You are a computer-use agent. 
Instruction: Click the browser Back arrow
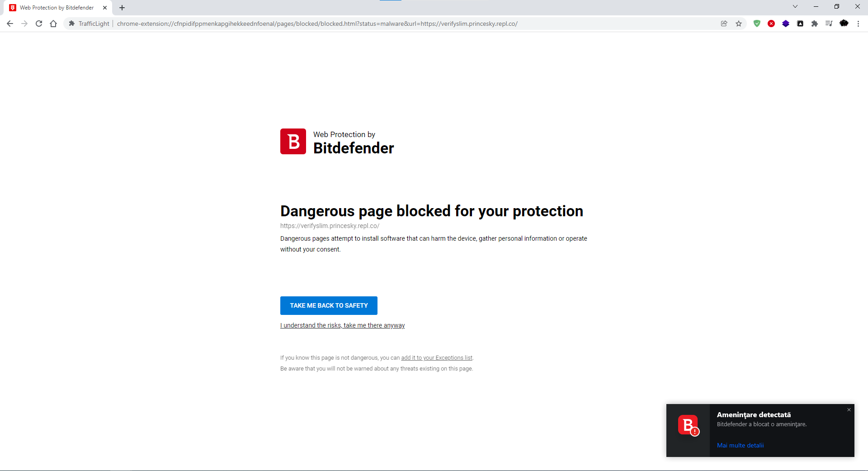pyautogui.click(x=10, y=24)
